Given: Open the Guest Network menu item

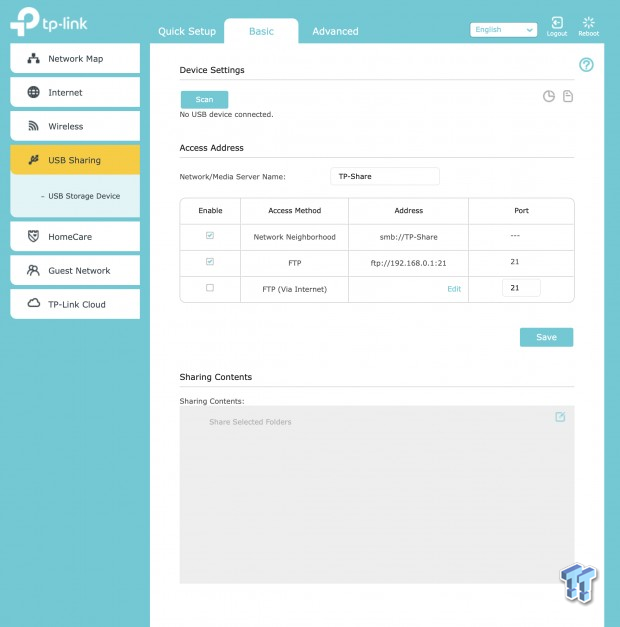Looking at the screenshot, I should [x=75, y=270].
